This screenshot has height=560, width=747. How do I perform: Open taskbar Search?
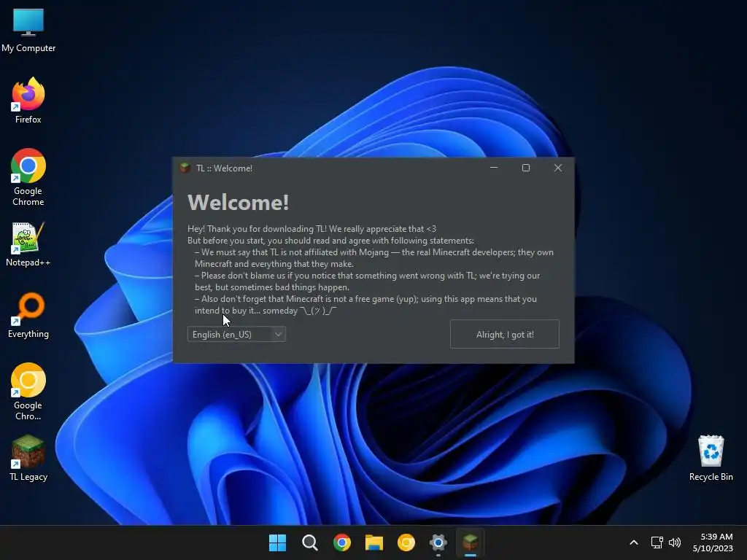pos(309,542)
